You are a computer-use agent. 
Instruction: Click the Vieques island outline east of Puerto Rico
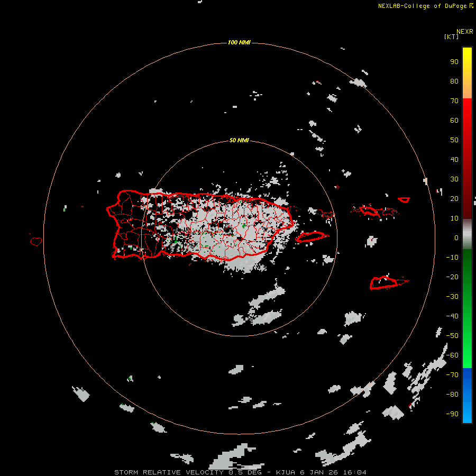coord(312,236)
